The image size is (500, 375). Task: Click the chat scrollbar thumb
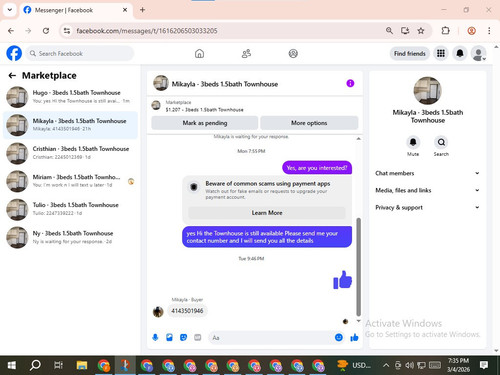359,267
